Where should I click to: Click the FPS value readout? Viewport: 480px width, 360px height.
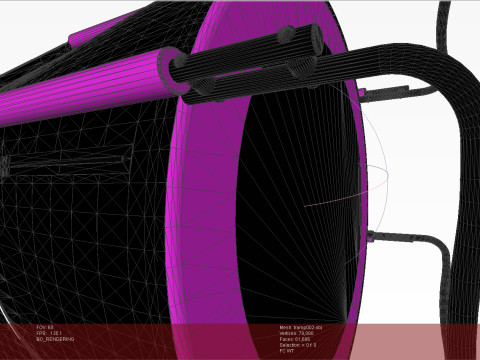pos(49,333)
